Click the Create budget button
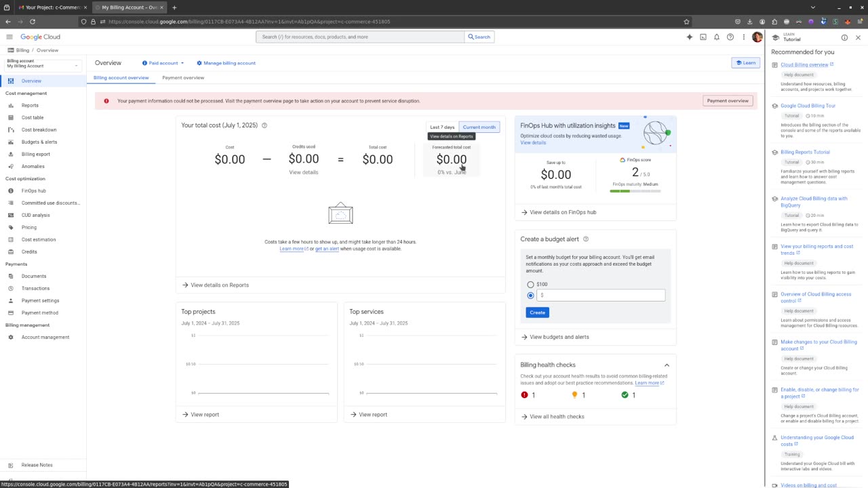 point(537,312)
